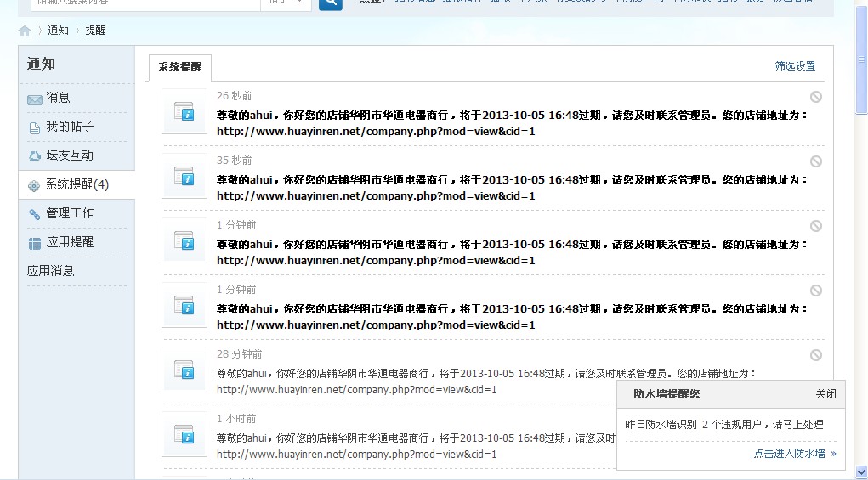Click 防水墙提醒您 popup title
Image resolution: width=868 pixels, height=480 pixels.
[x=667, y=394]
